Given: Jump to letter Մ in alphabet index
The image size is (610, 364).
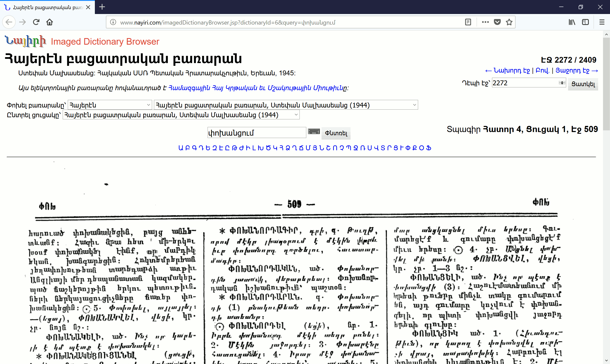Looking at the screenshot, I should tap(308, 148).
